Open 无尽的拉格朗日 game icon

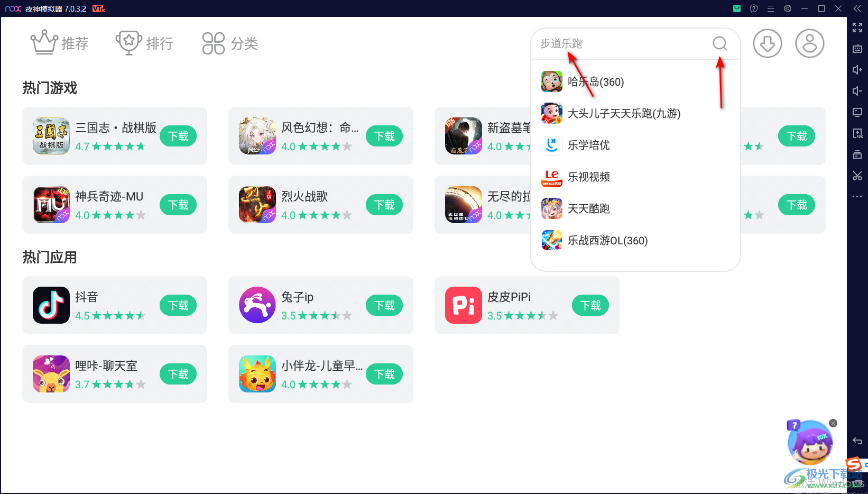[x=464, y=205]
